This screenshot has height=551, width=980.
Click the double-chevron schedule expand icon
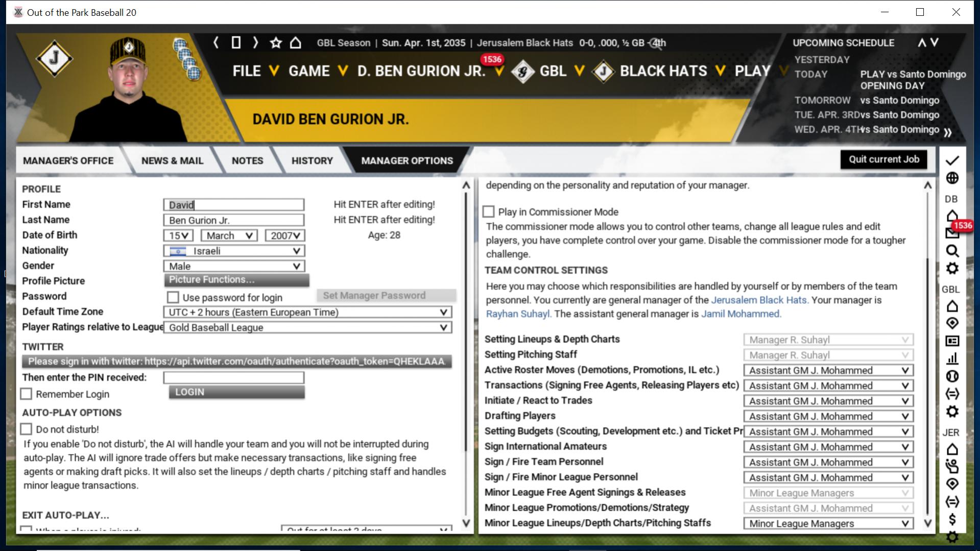click(x=948, y=132)
